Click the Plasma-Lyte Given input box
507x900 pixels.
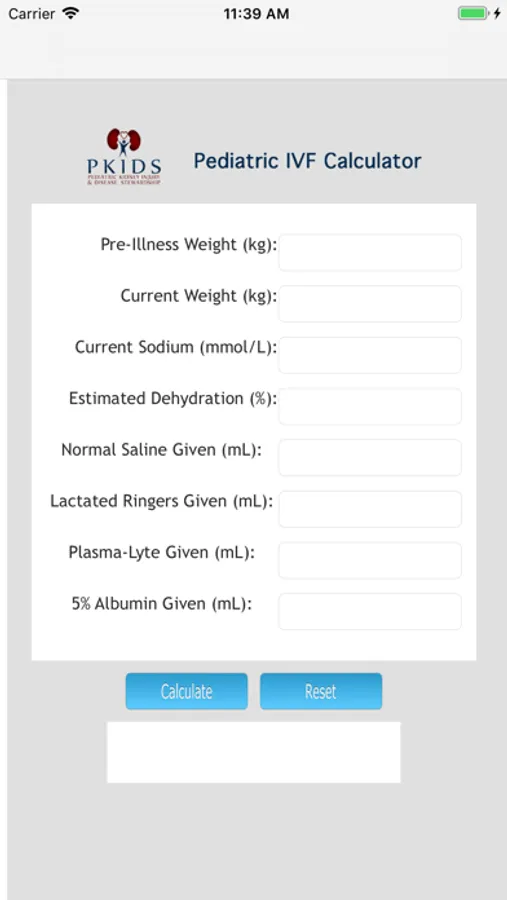coord(370,560)
